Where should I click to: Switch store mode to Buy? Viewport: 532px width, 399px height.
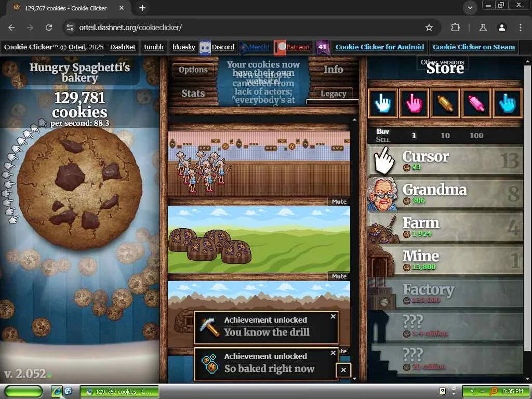383,131
